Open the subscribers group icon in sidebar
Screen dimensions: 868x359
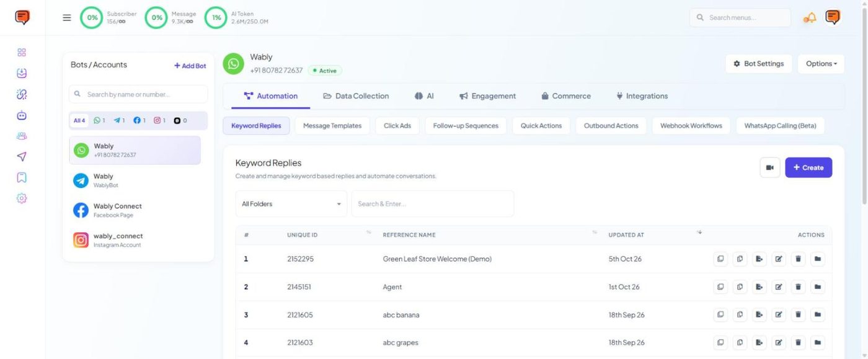click(22, 136)
